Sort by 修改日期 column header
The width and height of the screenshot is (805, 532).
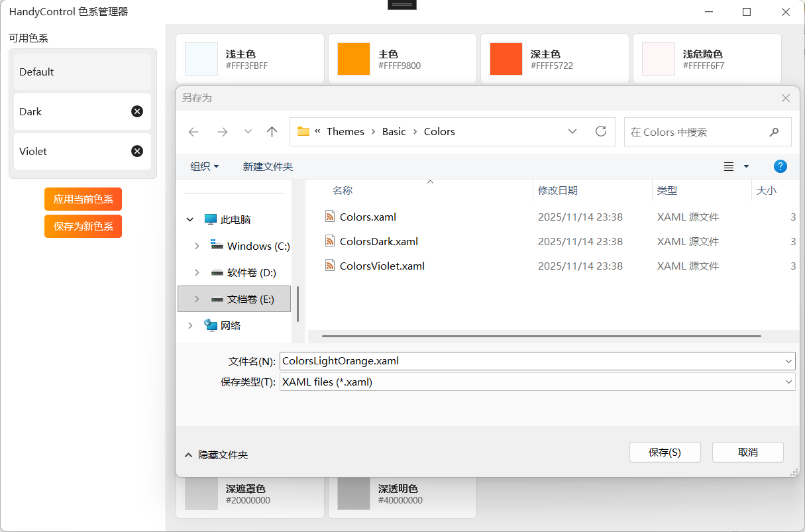(558, 190)
